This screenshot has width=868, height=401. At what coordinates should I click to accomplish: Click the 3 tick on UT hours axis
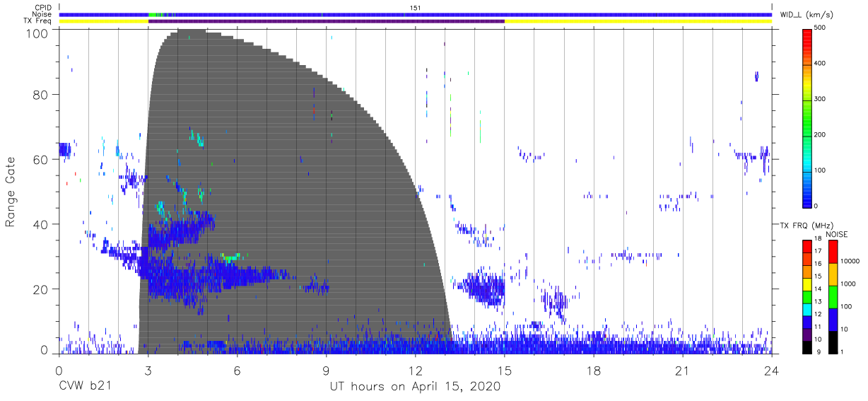click(x=148, y=371)
